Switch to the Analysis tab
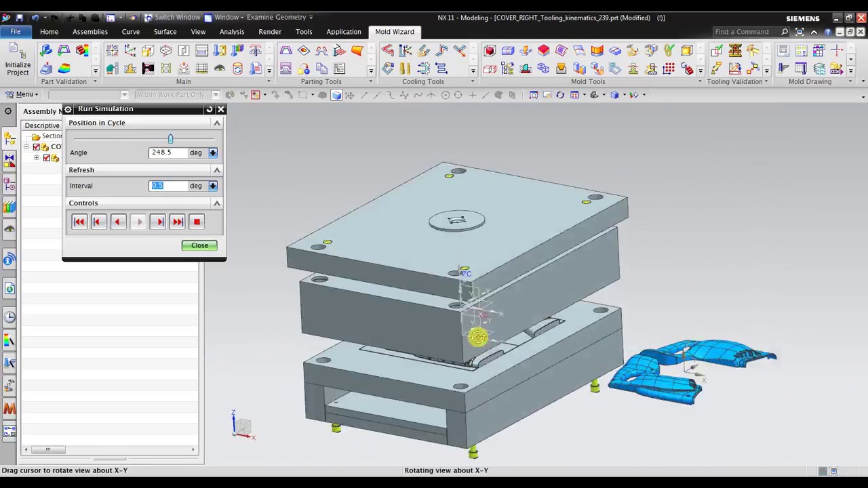 click(232, 32)
